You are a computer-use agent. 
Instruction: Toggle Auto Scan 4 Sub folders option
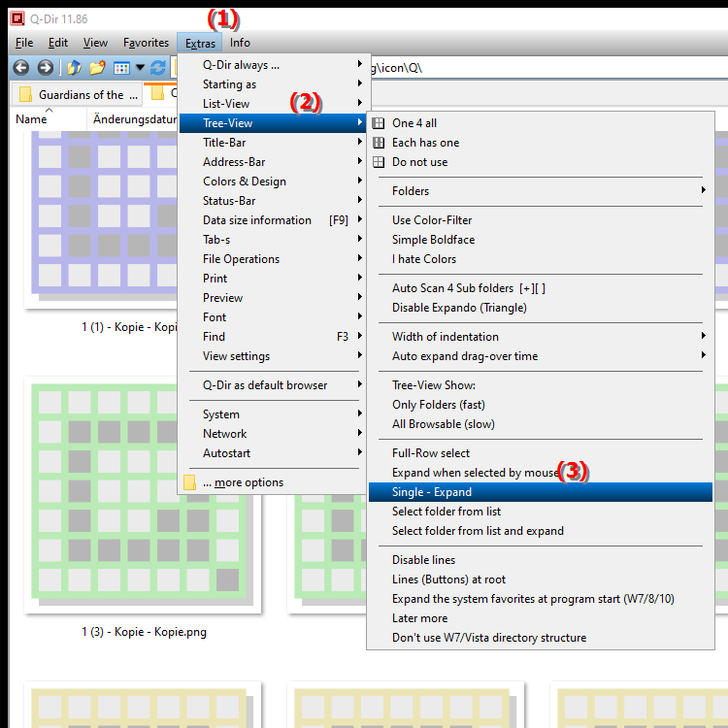[x=541, y=288]
